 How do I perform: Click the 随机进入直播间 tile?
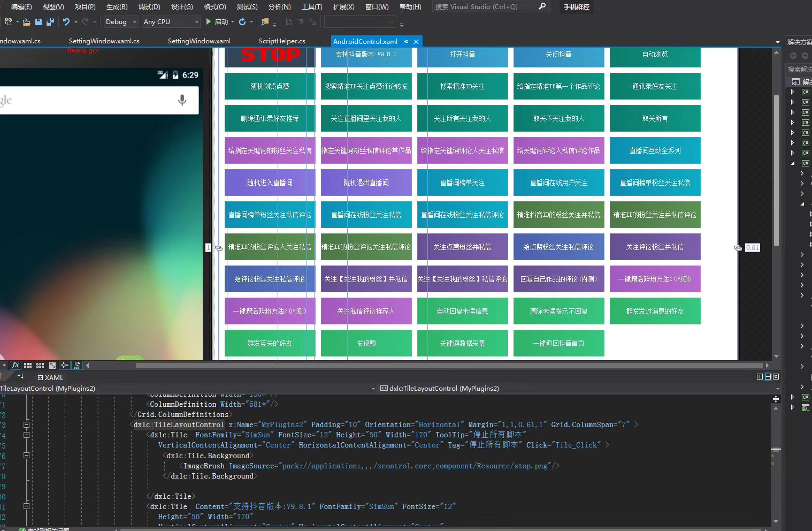click(x=270, y=183)
